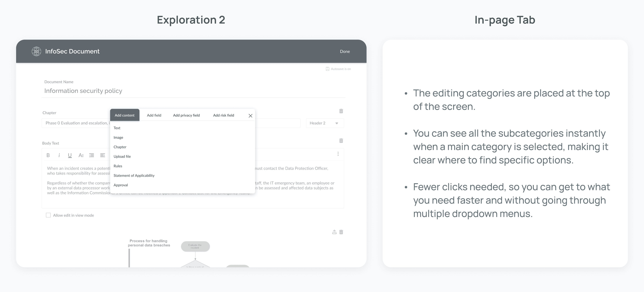Toggle Underline text formatting
644x292 pixels.
70,155
